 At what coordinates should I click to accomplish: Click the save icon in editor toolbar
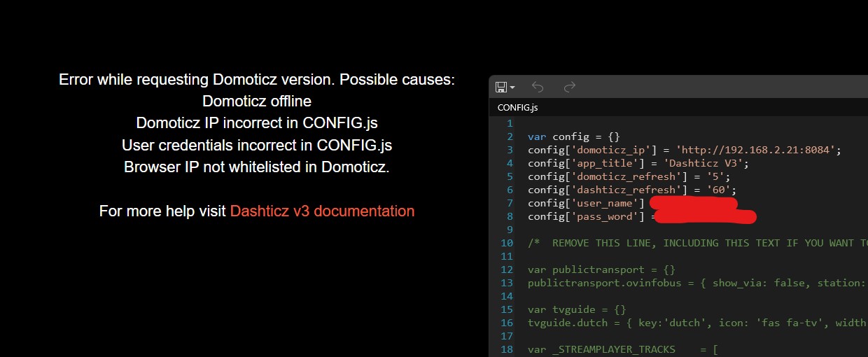click(x=500, y=87)
